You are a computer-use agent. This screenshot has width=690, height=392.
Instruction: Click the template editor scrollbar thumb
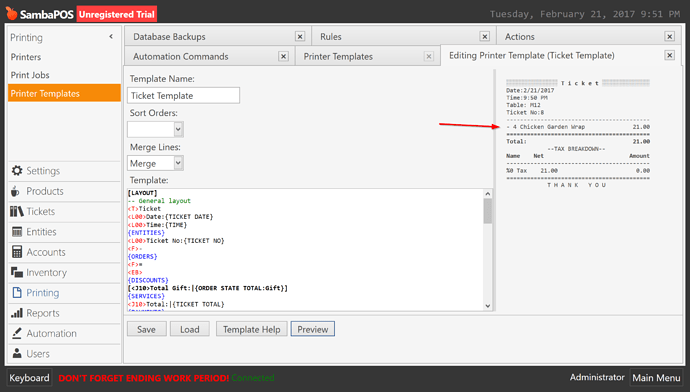coord(488,211)
